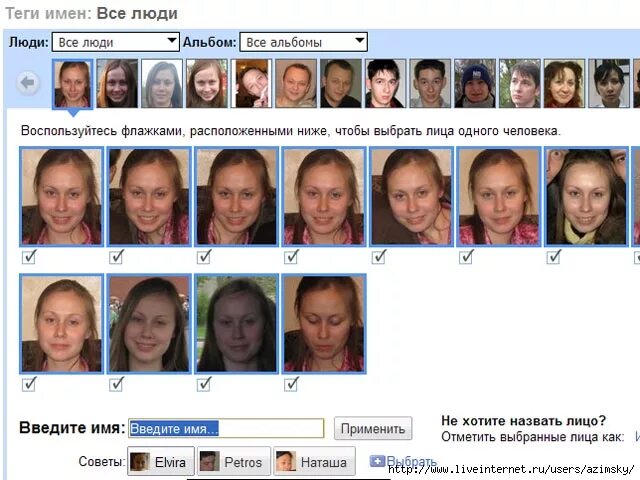Select the third face in the people strip

162,84
